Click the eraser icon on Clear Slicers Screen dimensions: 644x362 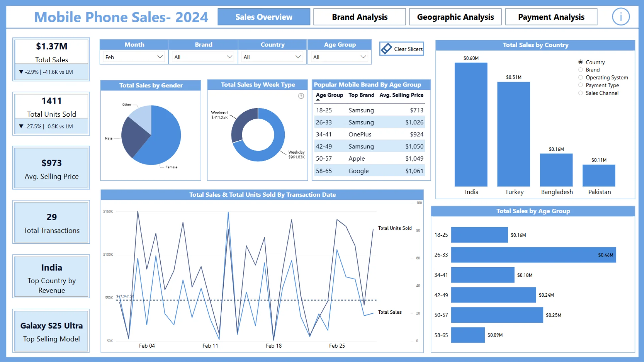coord(386,49)
